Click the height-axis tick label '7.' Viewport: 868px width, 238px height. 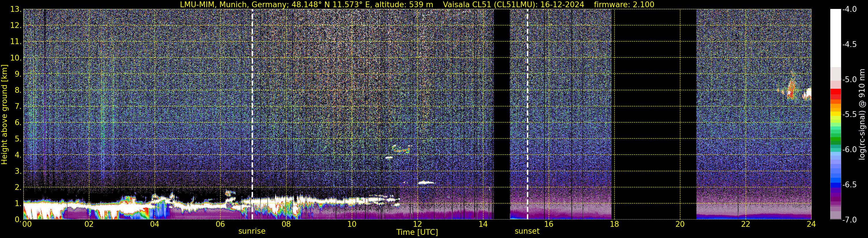coord(18,107)
